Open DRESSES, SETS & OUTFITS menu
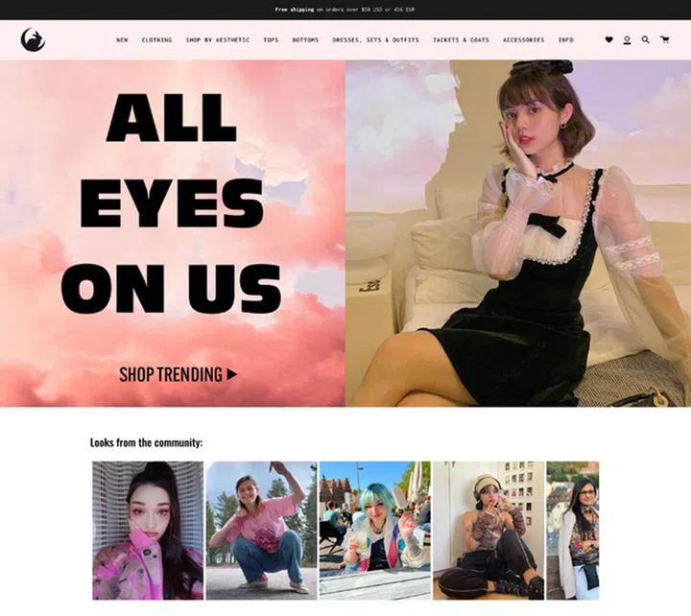Image resolution: width=691 pixels, height=616 pixels. 375,40
